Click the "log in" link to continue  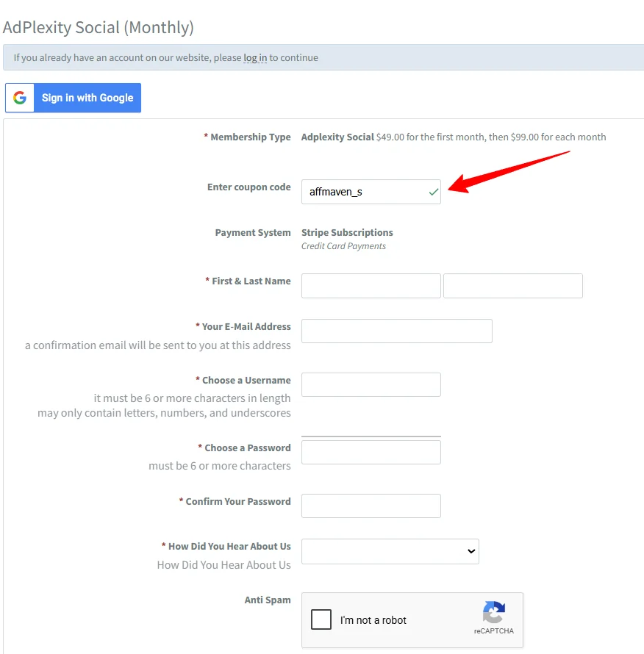[254, 57]
